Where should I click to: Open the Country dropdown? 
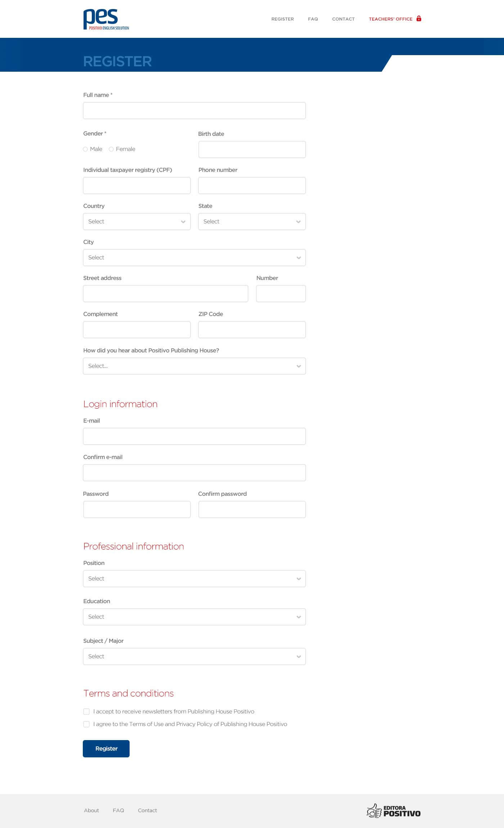[137, 222]
